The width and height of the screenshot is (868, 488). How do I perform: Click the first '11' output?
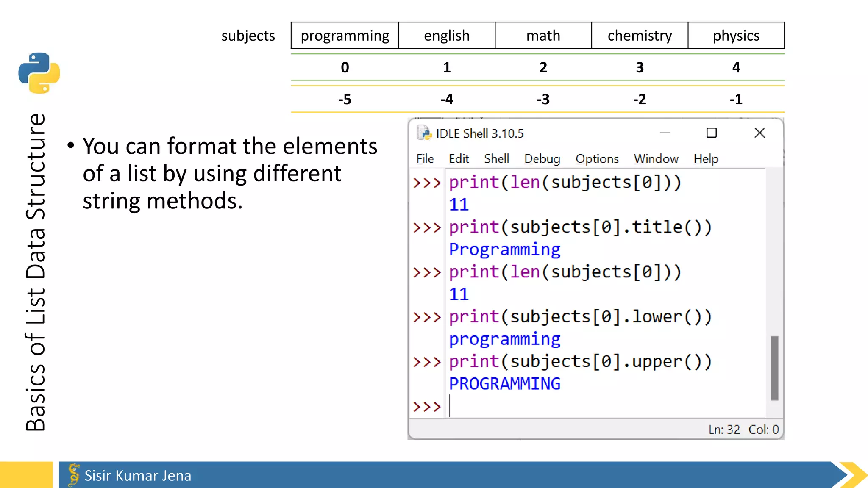pyautogui.click(x=459, y=205)
